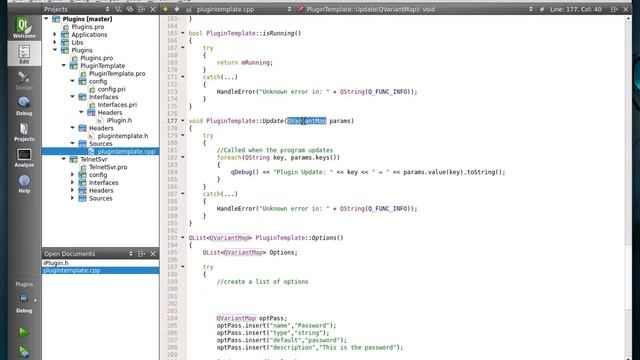Open the Design mode
The height and width of the screenshot is (360, 640).
(24, 80)
